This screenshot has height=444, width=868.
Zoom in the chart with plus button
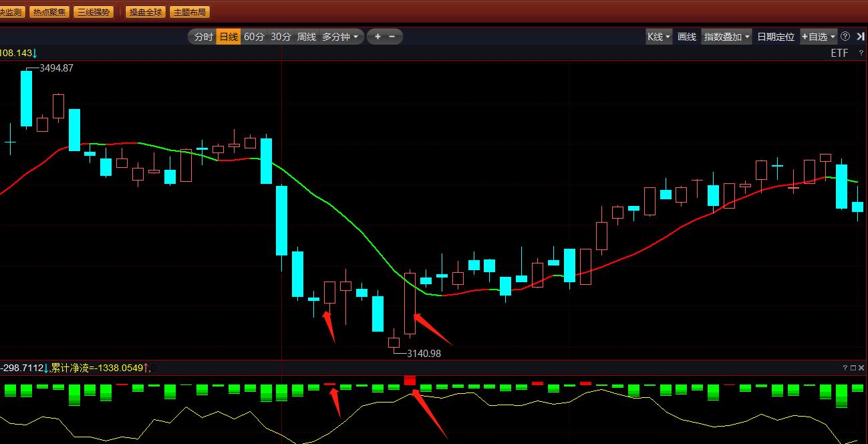click(x=378, y=37)
